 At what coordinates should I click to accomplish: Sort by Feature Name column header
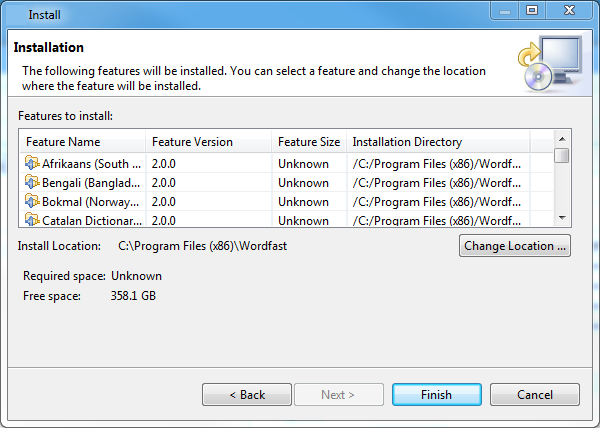point(83,142)
